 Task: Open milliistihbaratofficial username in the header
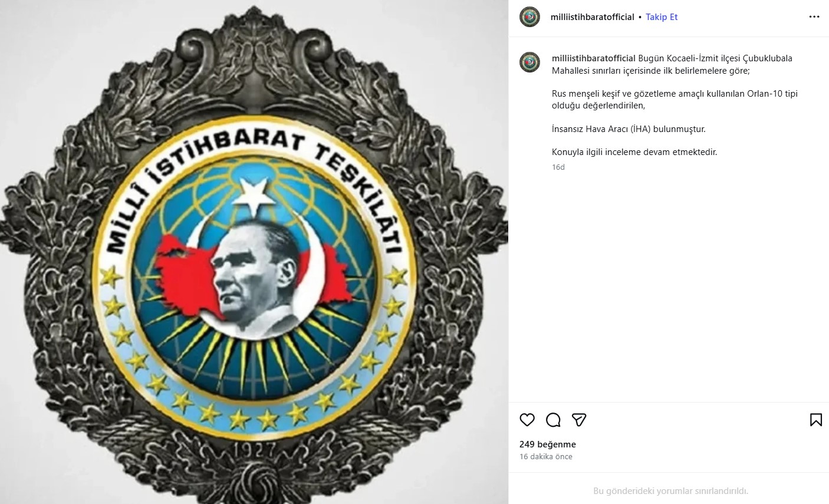tap(592, 17)
